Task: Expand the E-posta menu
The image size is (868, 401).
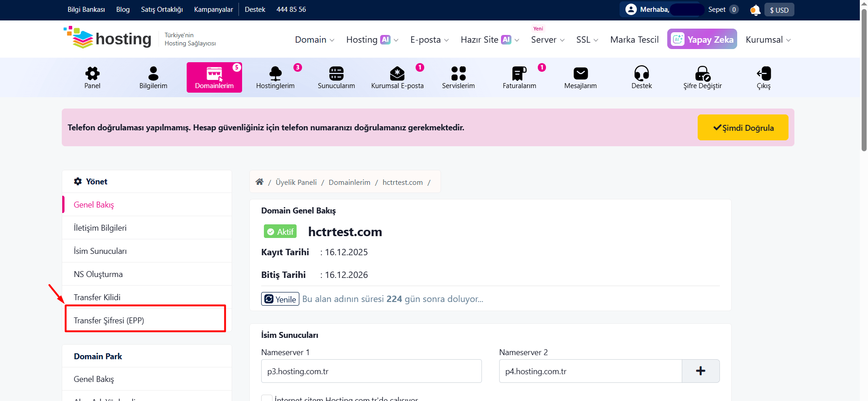Action: click(x=430, y=40)
